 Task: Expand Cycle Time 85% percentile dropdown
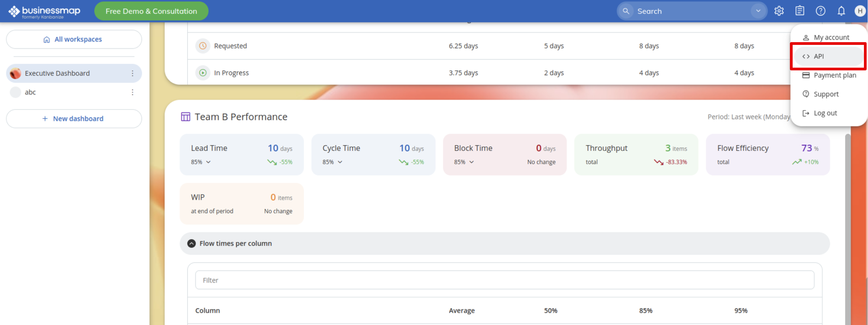point(333,162)
